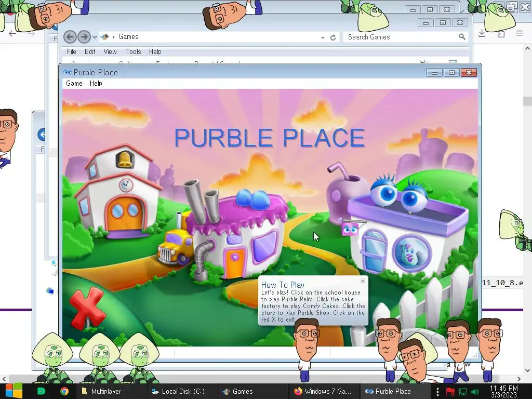Open Help menu in Games window
This screenshot has height=399, width=532.
pos(155,51)
